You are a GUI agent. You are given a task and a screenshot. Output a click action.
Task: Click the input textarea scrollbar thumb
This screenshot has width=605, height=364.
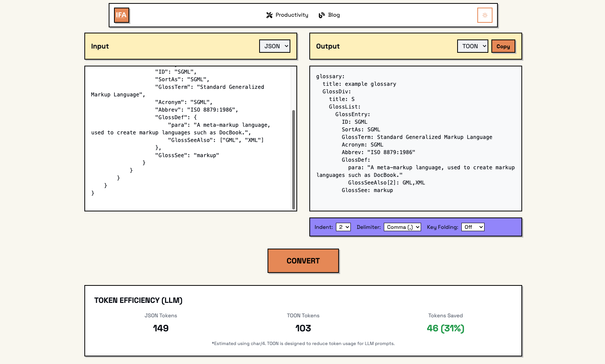click(x=293, y=159)
